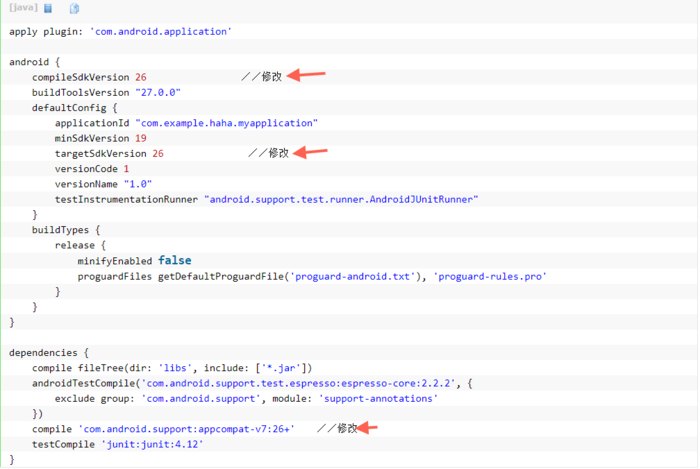Click the view plain code icon
700x469 pixels.
48,8
